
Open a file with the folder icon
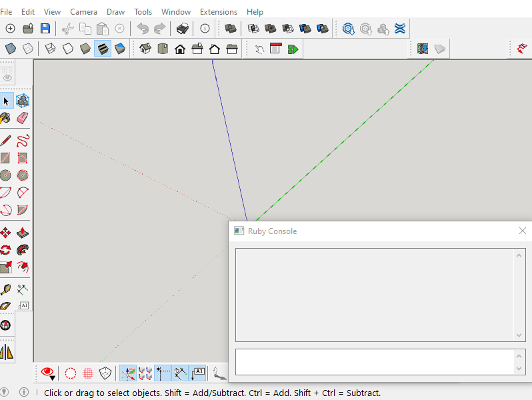[28, 29]
